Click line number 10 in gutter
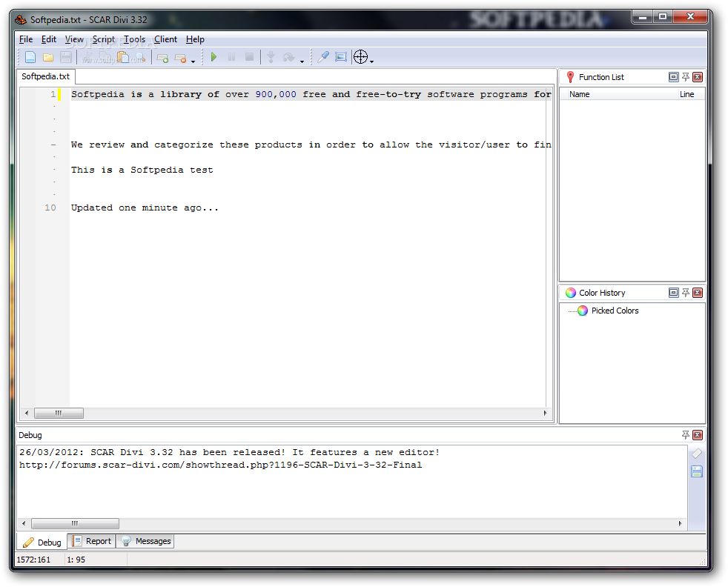Screen dimensions: 728x587 [x=50, y=208]
